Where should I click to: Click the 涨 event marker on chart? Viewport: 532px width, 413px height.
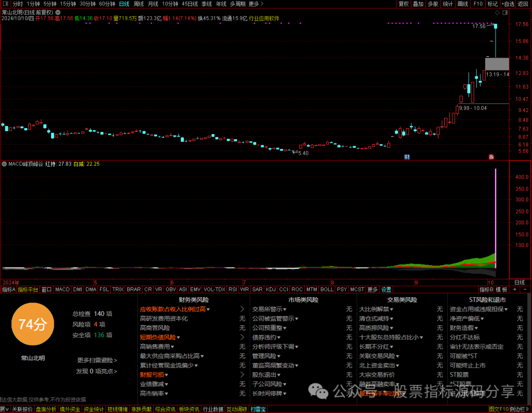point(491,157)
